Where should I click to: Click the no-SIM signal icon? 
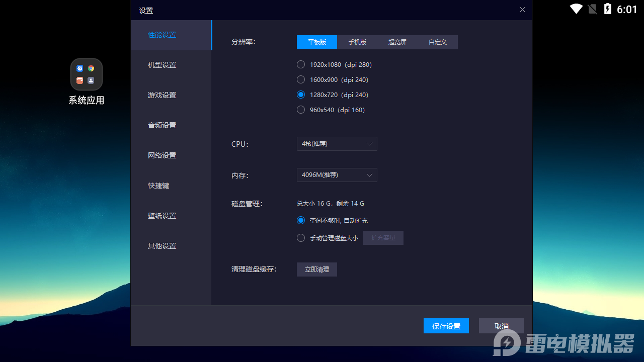pyautogui.click(x=592, y=9)
